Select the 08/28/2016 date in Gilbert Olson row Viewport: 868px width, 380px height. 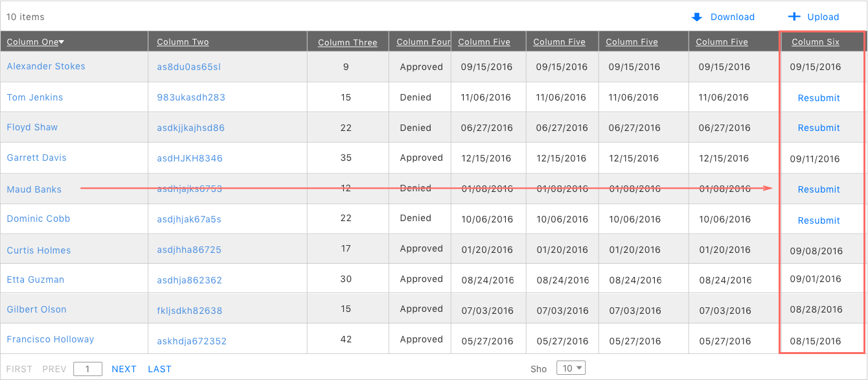817,309
